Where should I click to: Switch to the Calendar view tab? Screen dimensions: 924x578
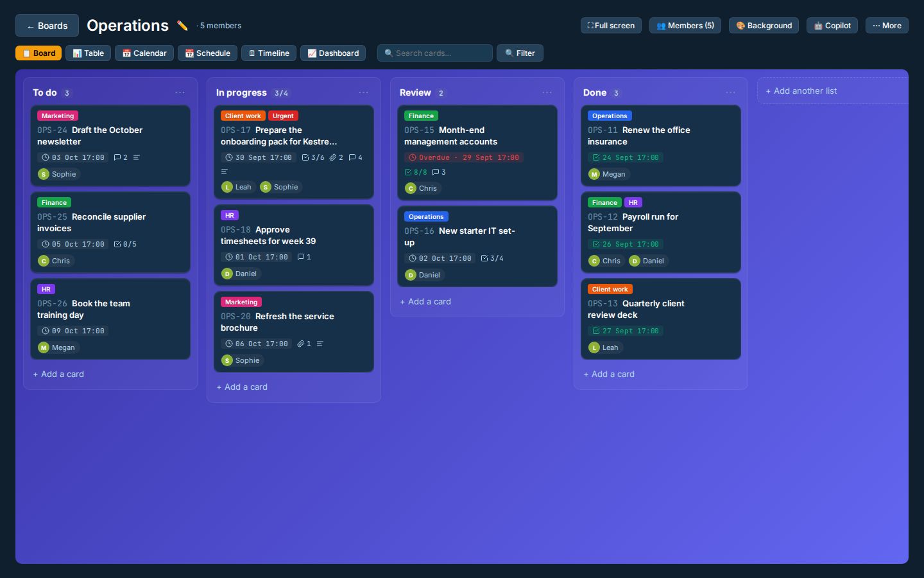coord(144,53)
